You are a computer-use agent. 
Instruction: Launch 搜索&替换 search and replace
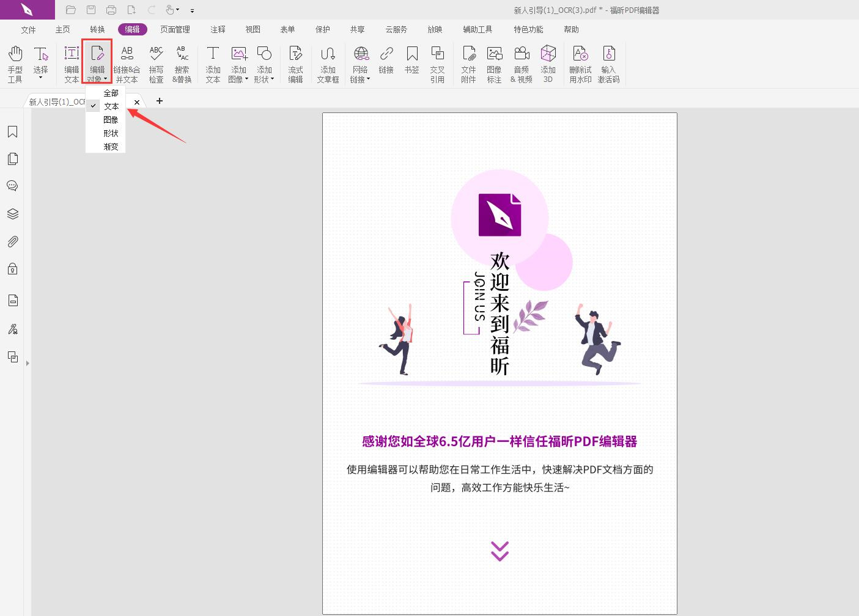coord(182,63)
